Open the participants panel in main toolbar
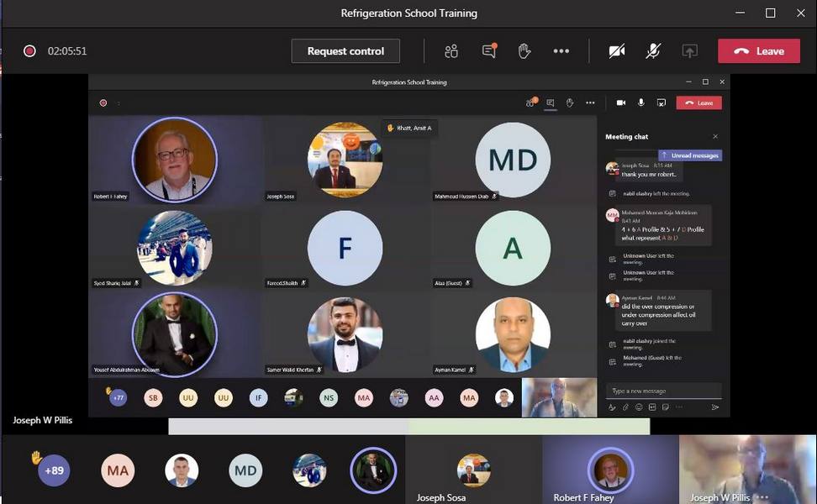817x504 pixels. (x=451, y=51)
